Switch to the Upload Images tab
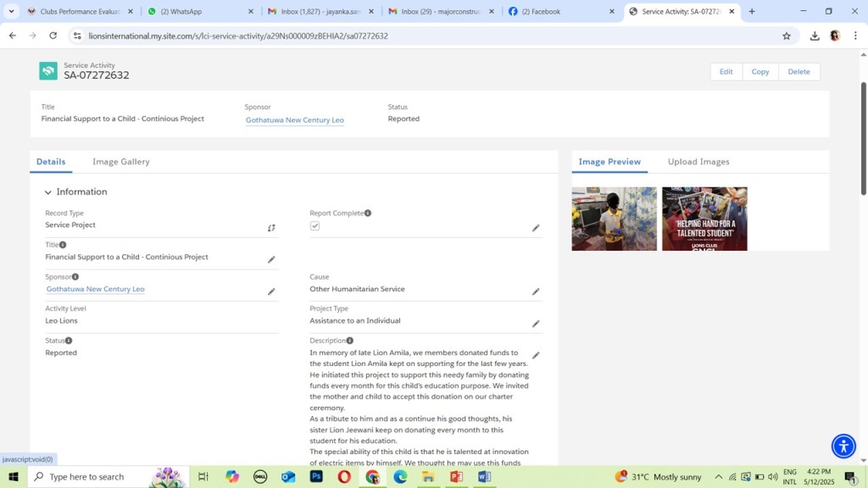The image size is (868, 488). [698, 162]
